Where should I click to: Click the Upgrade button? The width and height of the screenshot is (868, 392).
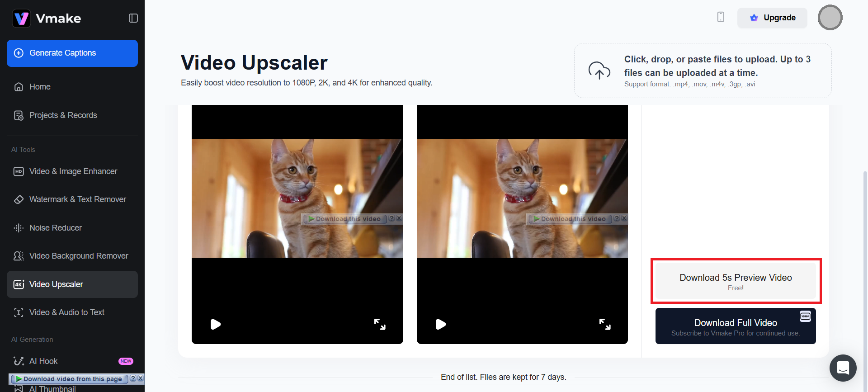pos(772,18)
